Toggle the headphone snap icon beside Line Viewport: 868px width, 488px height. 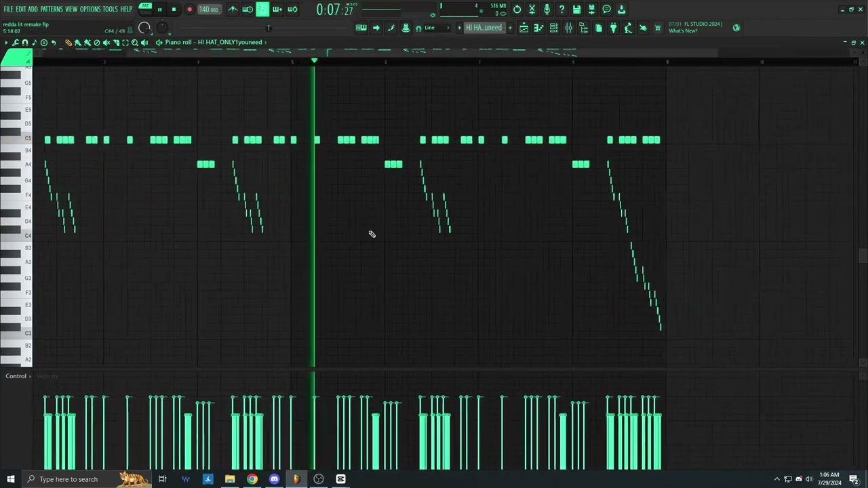(418, 28)
